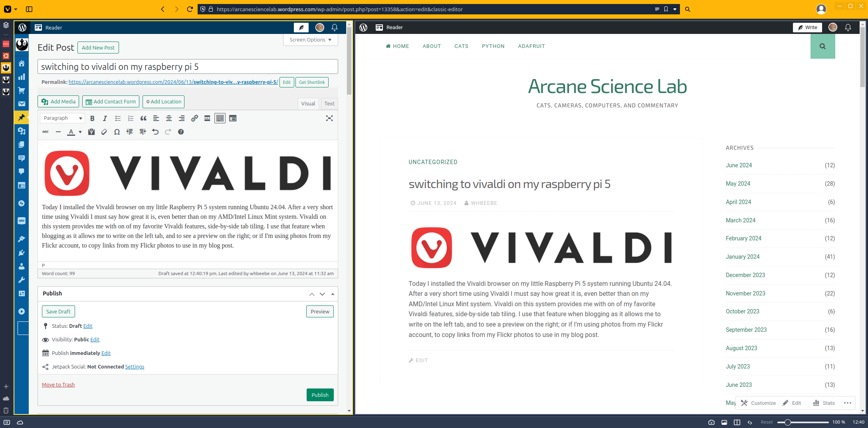Enable distraction-free writing mode
868x428 pixels.
click(329, 118)
